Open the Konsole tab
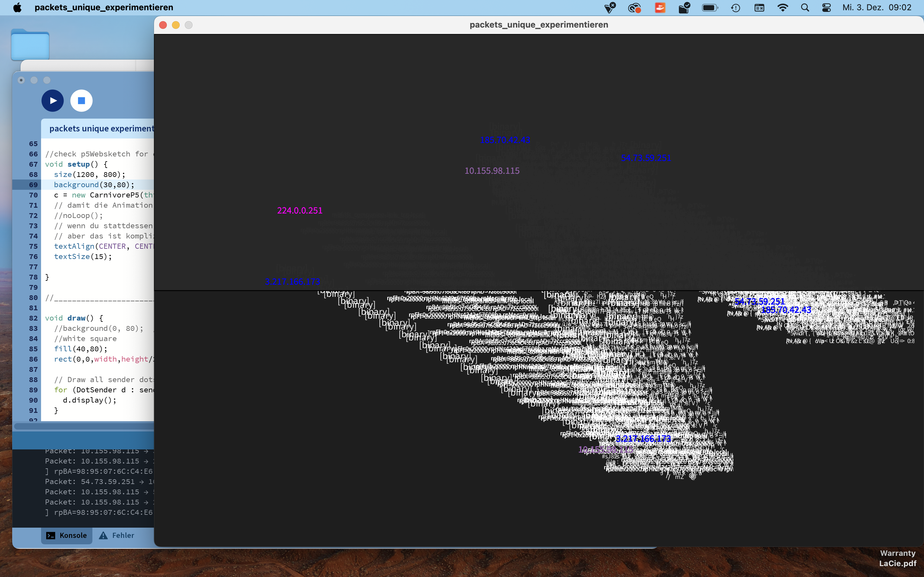The image size is (924, 577). click(x=66, y=535)
